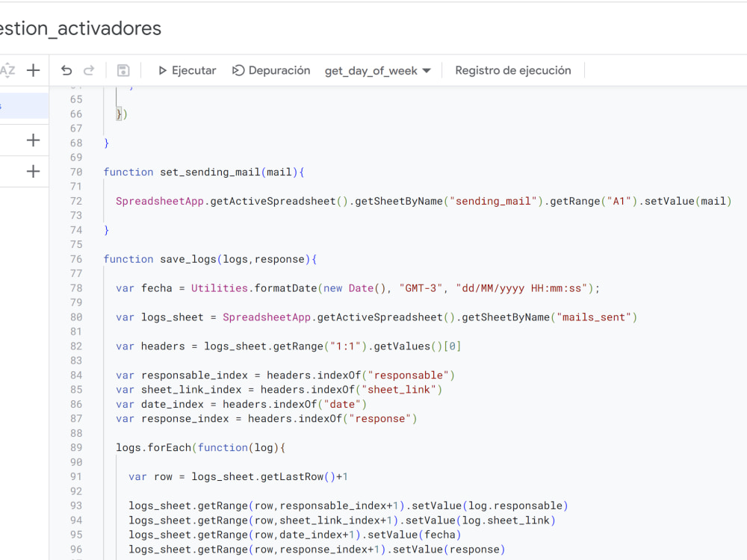Click setValue(fecha) on line 95

pyautogui.click(x=414, y=535)
